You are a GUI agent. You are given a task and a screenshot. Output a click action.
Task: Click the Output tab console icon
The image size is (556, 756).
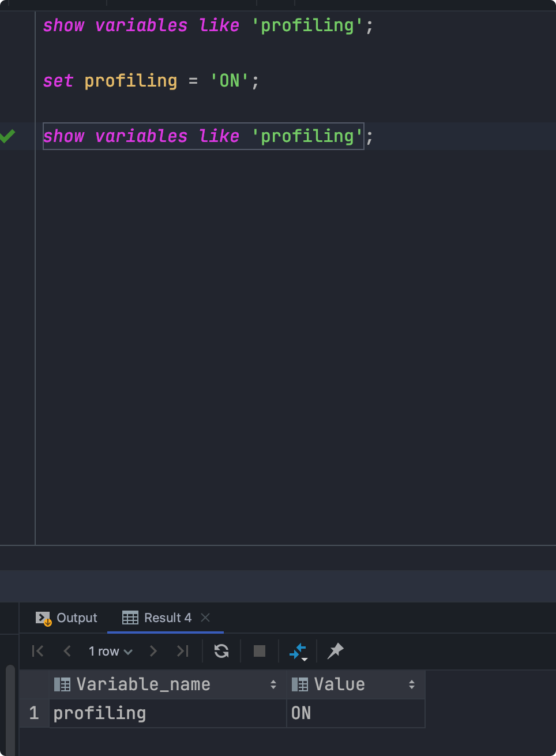[x=43, y=619]
